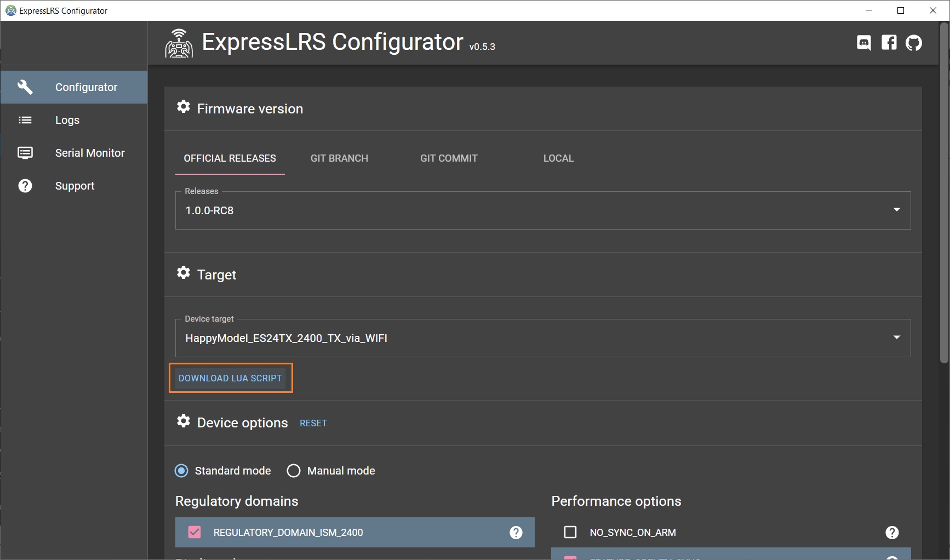
Task: Click the Regulatory domains heading
Action: click(x=237, y=501)
